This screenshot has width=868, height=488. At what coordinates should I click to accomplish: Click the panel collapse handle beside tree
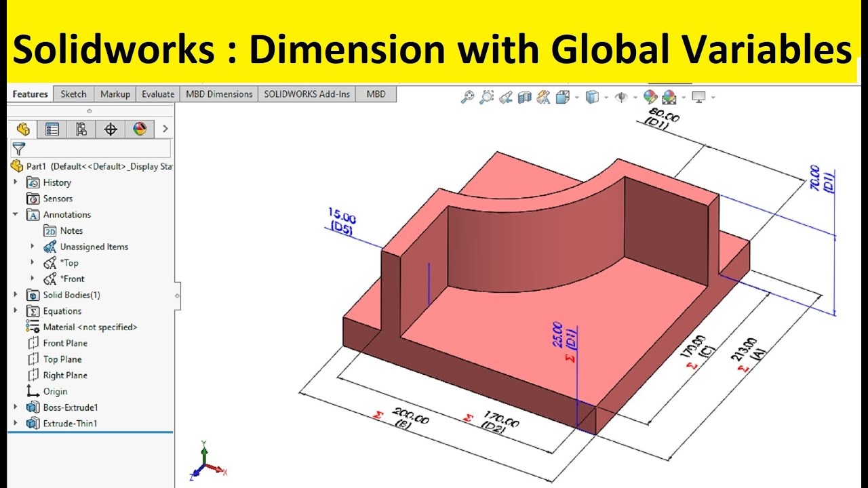pos(178,296)
